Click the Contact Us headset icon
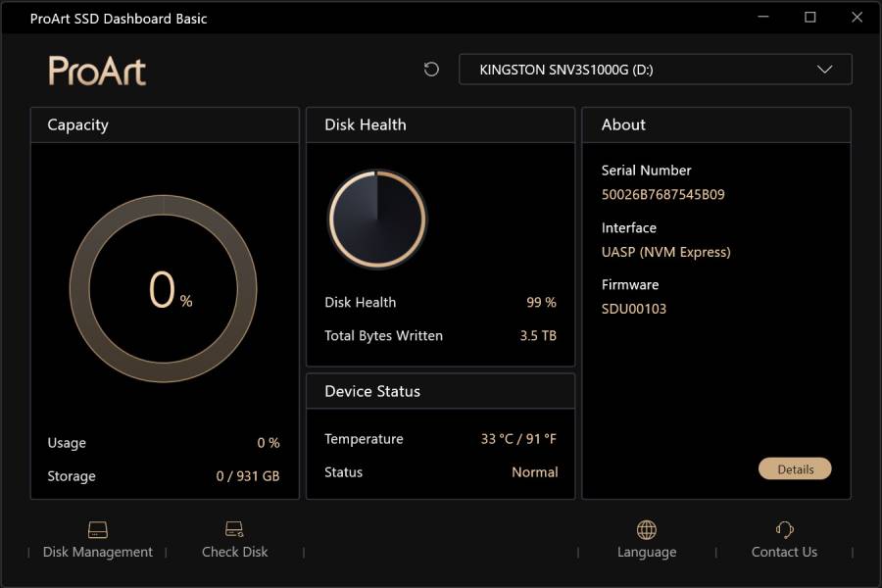This screenshot has width=882, height=588. (x=784, y=529)
